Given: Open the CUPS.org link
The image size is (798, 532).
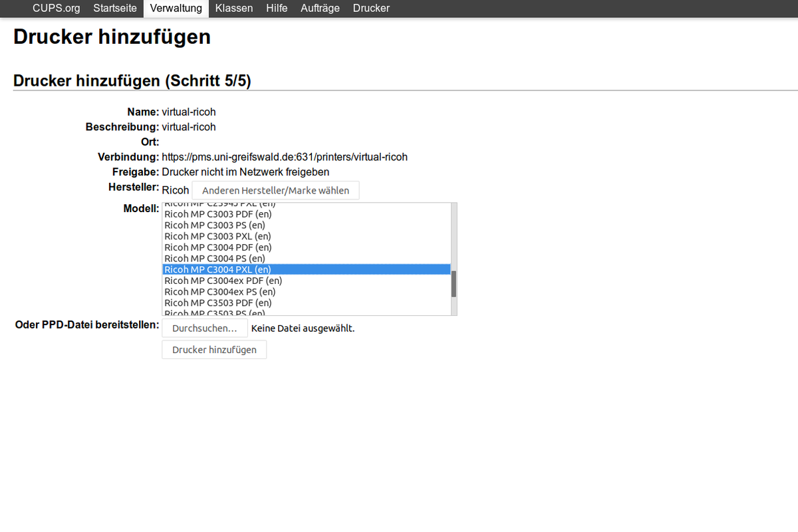Looking at the screenshot, I should point(56,9).
